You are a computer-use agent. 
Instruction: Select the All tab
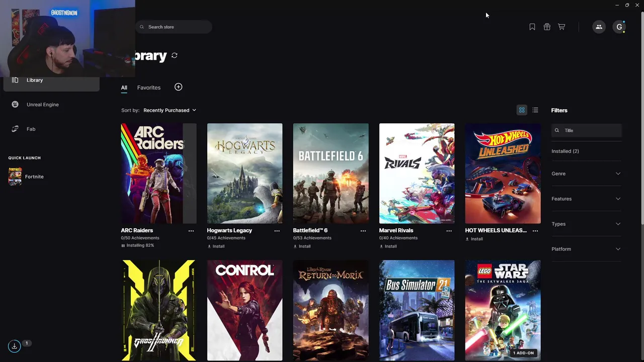[x=124, y=87]
